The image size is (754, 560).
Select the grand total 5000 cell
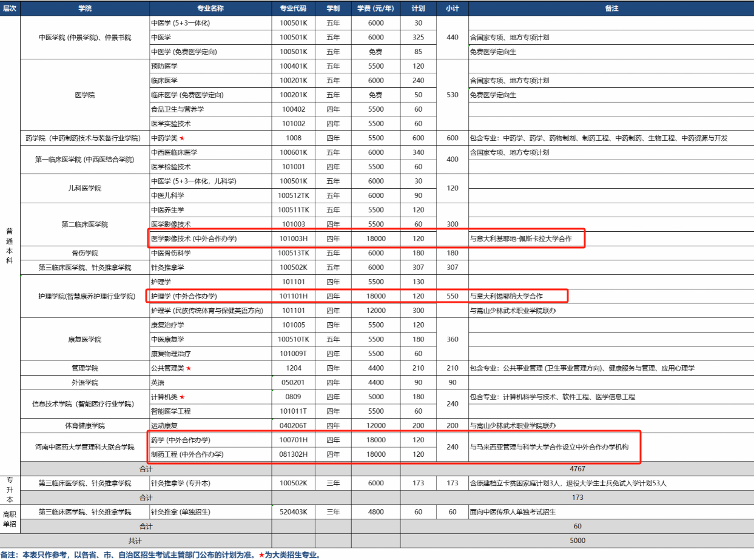(x=577, y=541)
